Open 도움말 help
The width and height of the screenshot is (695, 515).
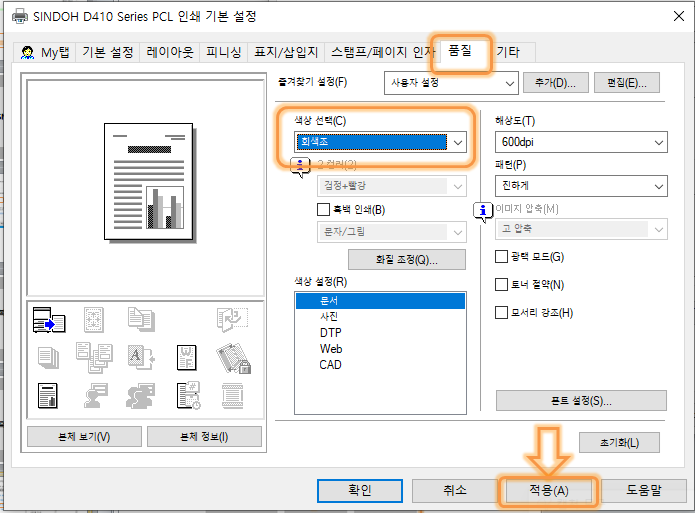(644, 491)
